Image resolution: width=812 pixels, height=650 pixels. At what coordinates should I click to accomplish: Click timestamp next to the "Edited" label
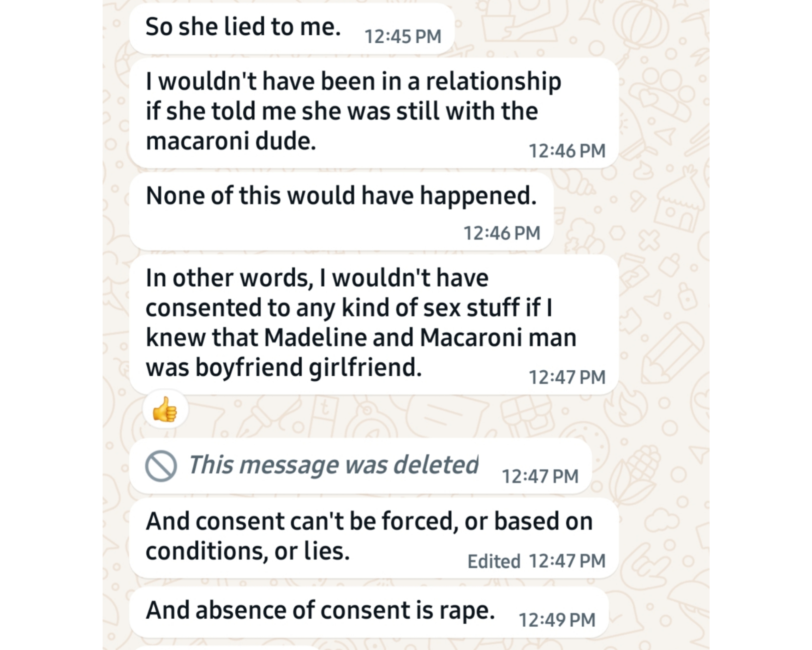[567, 561]
